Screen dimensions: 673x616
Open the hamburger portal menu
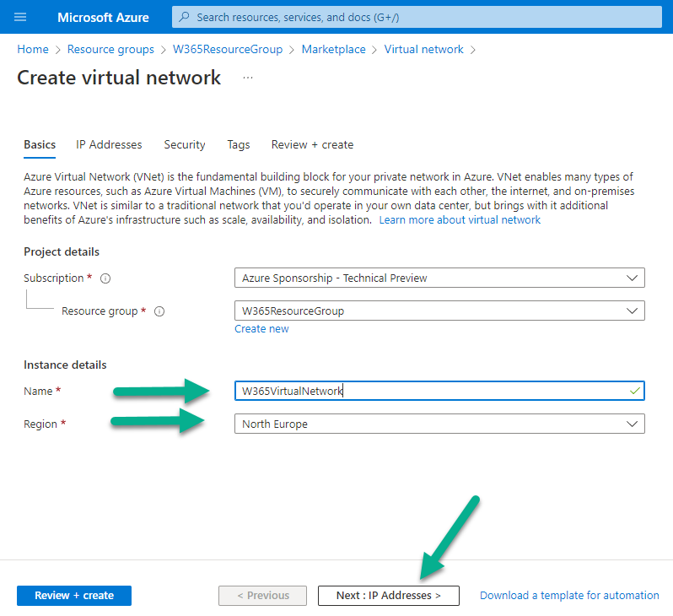[20, 17]
